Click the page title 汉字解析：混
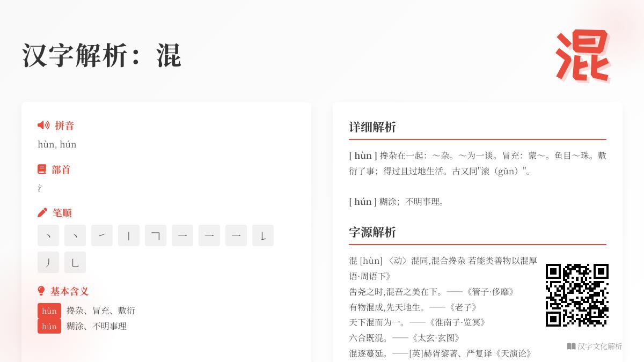The width and height of the screenshot is (644, 362). tap(102, 55)
